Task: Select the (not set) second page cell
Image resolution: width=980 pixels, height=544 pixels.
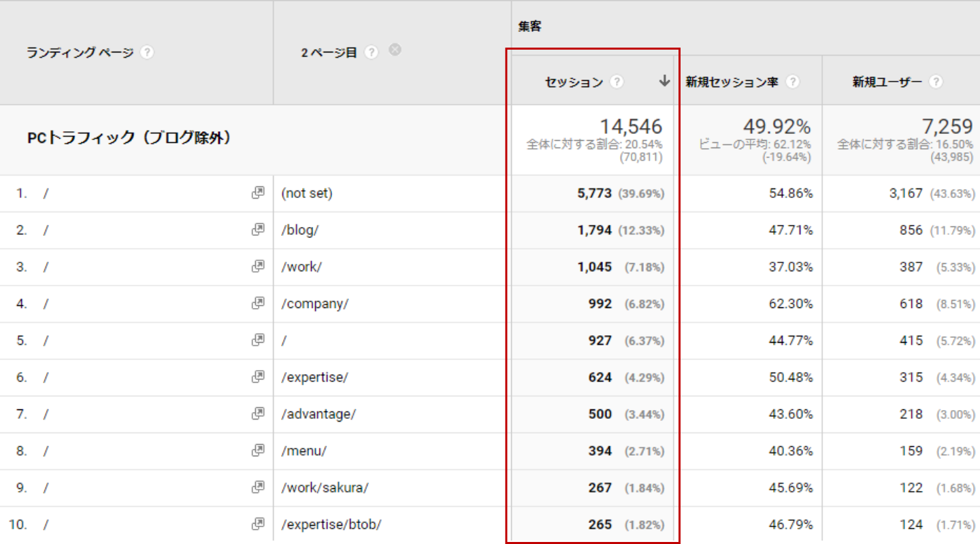Action: [307, 193]
